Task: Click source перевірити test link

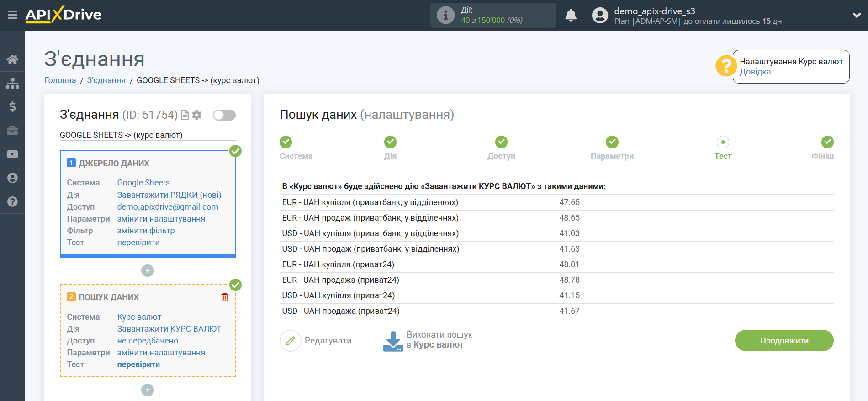Action: tap(138, 243)
